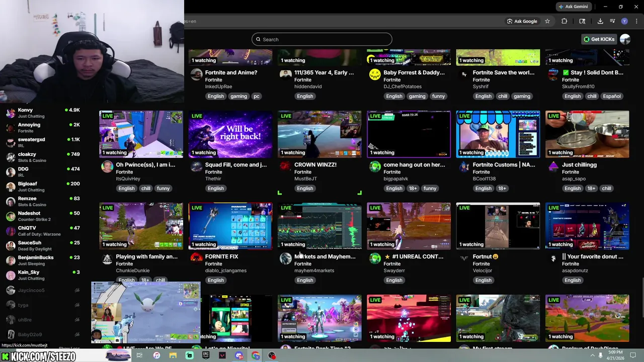Open CROWN WINZZ! stream thumbnail

pyautogui.click(x=319, y=134)
